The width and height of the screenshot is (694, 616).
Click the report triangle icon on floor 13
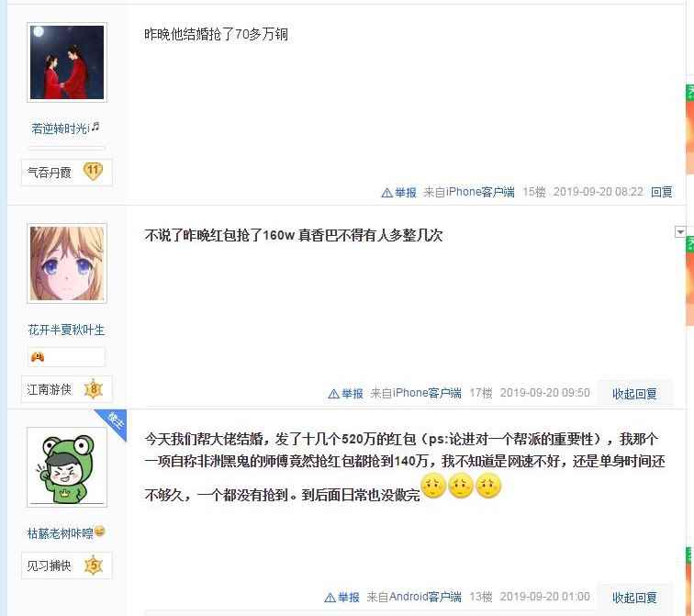click(330, 598)
